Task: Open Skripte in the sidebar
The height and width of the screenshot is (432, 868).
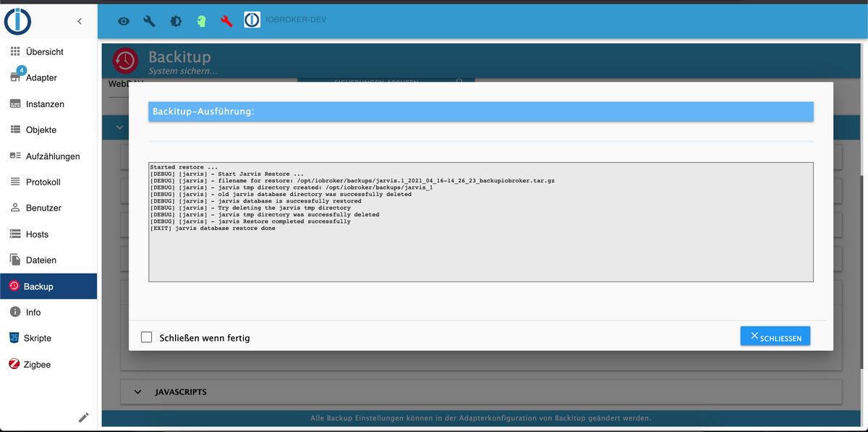Action: 48,339
